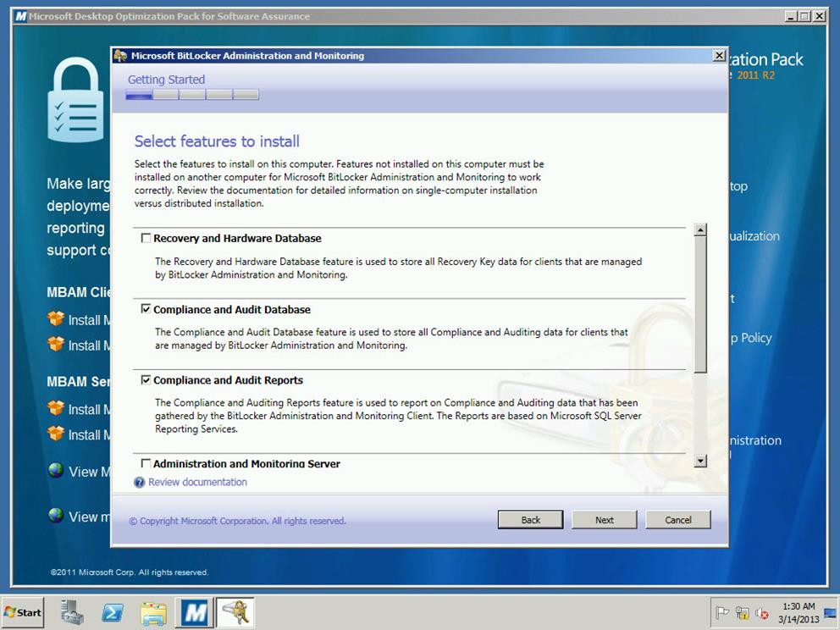Open the Action Center flag tray icon
The width and height of the screenshot is (840, 630).
pyautogui.click(x=722, y=612)
